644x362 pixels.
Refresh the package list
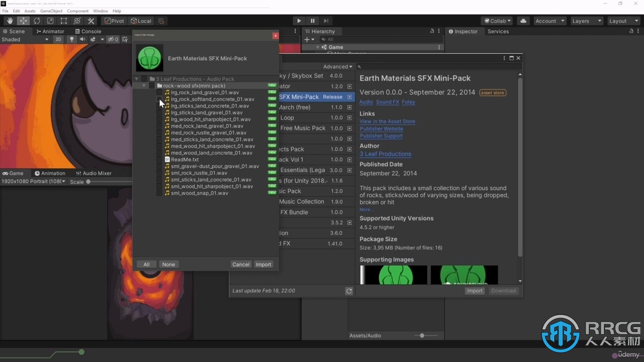coord(349,291)
